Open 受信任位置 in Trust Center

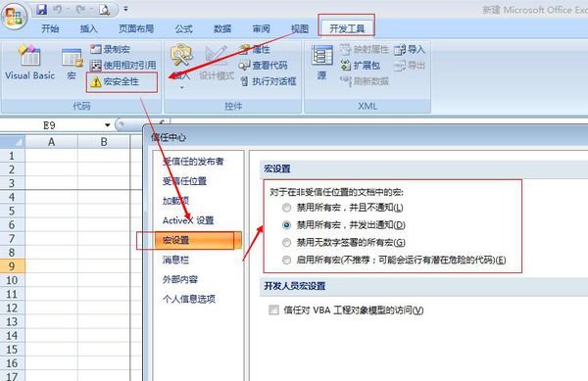(184, 181)
